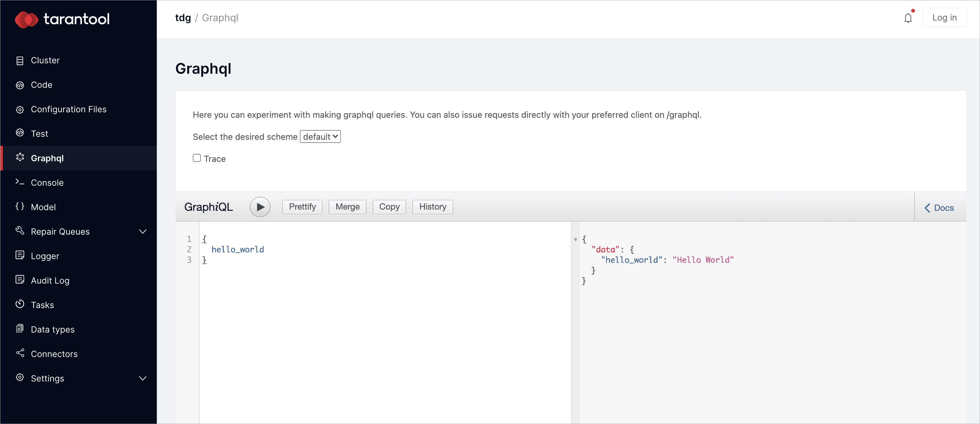
Task: Click the Logger sidebar icon
Action: pos(20,255)
